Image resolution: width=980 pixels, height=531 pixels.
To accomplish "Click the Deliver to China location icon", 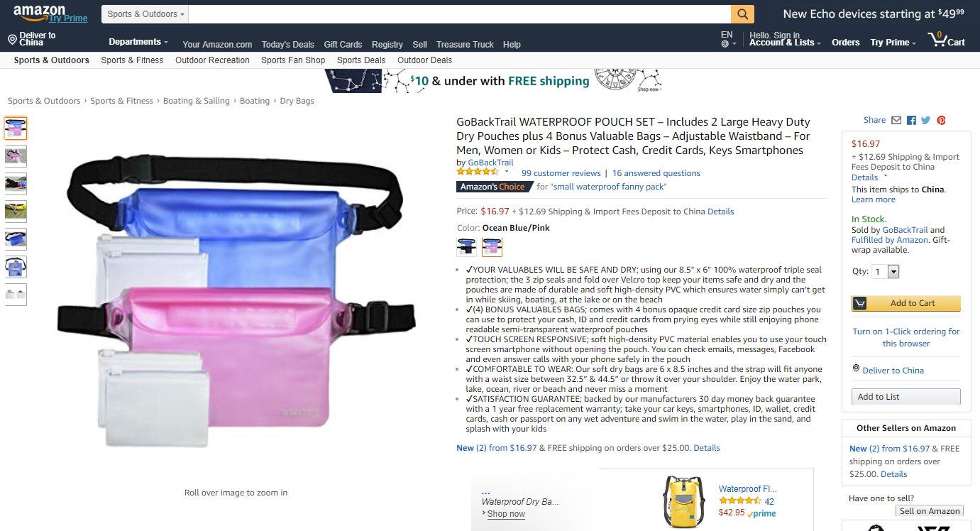I will [12, 39].
